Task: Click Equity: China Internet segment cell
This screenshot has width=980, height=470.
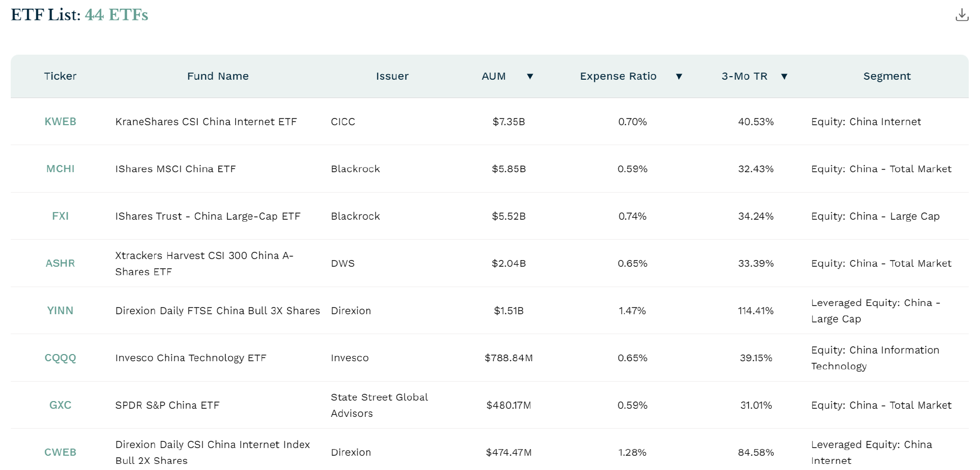Action: click(866, 122)
